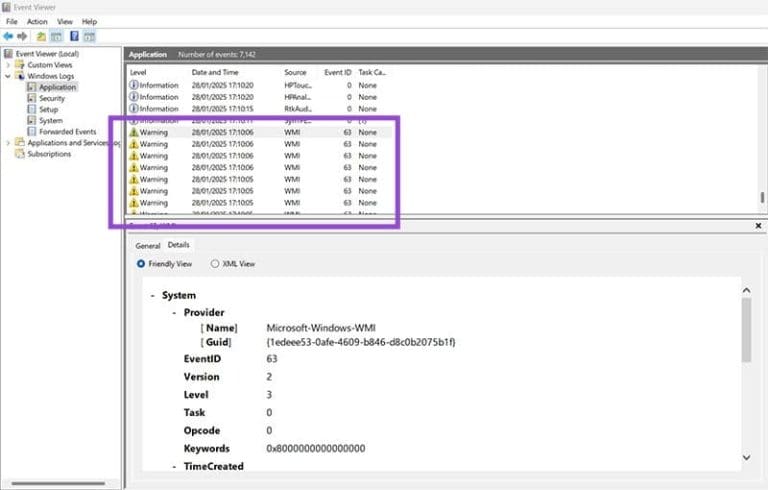The width and height of the screenshot is (768, 490).
Task: Open the Action menu
Action: (x=37, y=21)
